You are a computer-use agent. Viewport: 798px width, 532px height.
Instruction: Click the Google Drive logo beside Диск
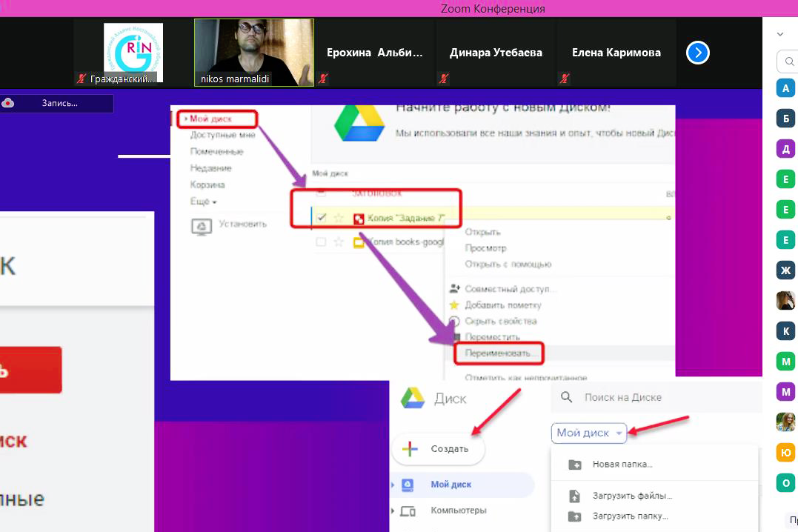click(x=413, y=398)
